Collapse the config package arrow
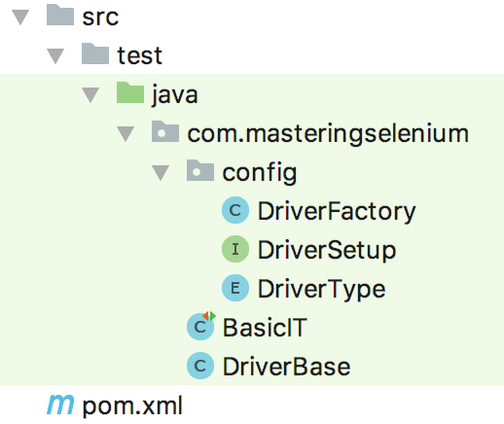The width and height of the screenshot is (504, 424). tap(161, 173)
